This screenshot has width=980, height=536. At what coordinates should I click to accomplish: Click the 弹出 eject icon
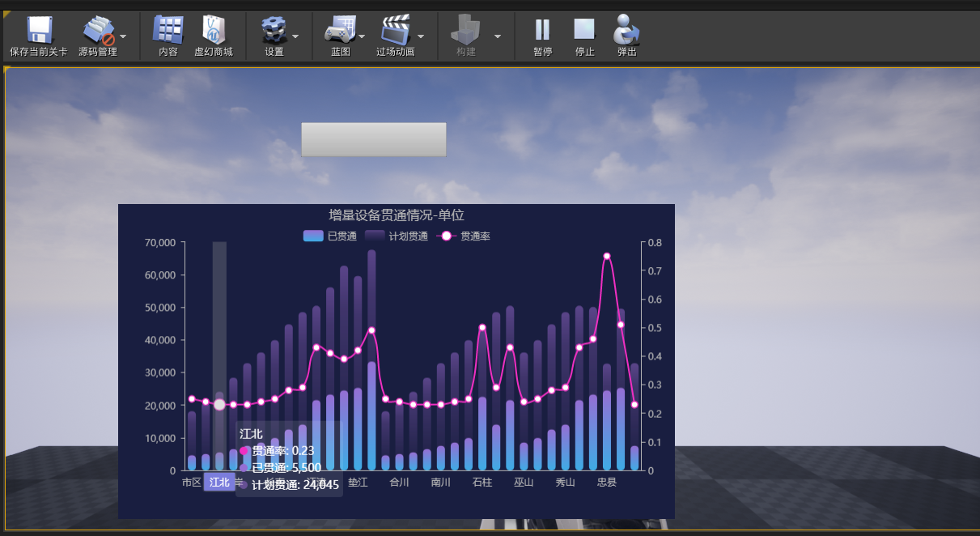click(626, 32)
